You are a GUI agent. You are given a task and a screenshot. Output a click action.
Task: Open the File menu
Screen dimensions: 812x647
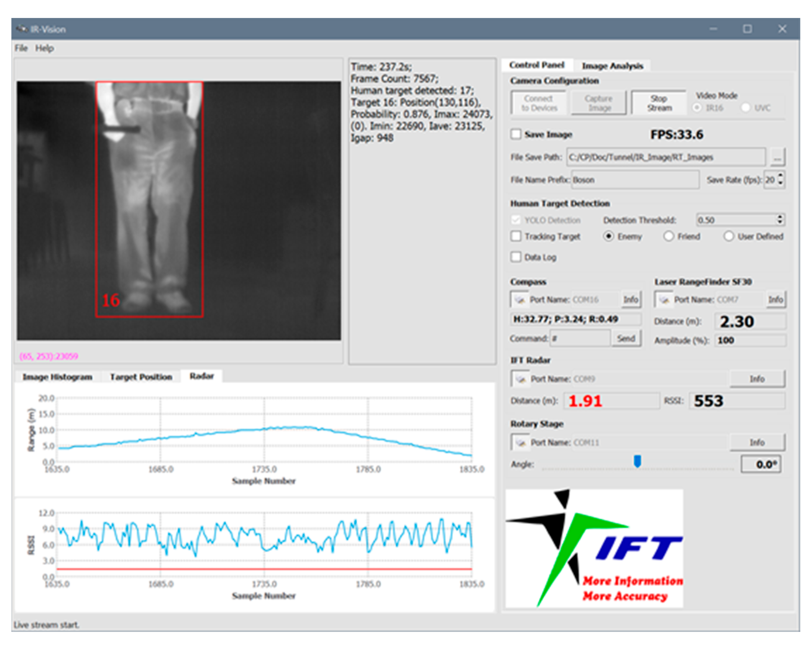21,48
